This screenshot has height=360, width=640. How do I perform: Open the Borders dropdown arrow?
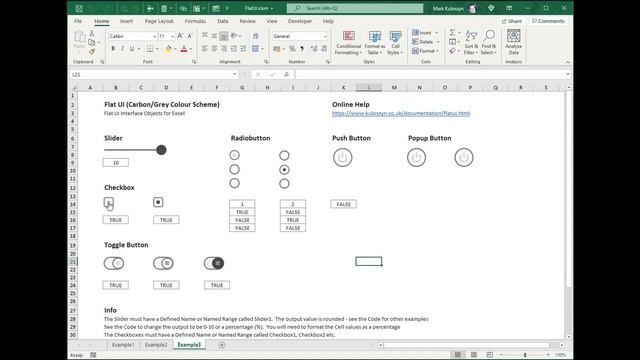pos(157,49)
